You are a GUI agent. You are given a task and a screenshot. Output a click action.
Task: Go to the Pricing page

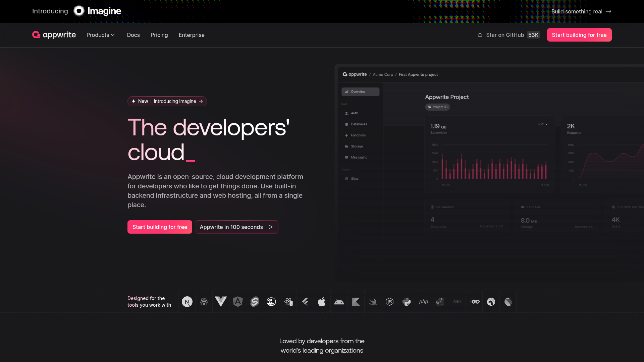(159, 35)
